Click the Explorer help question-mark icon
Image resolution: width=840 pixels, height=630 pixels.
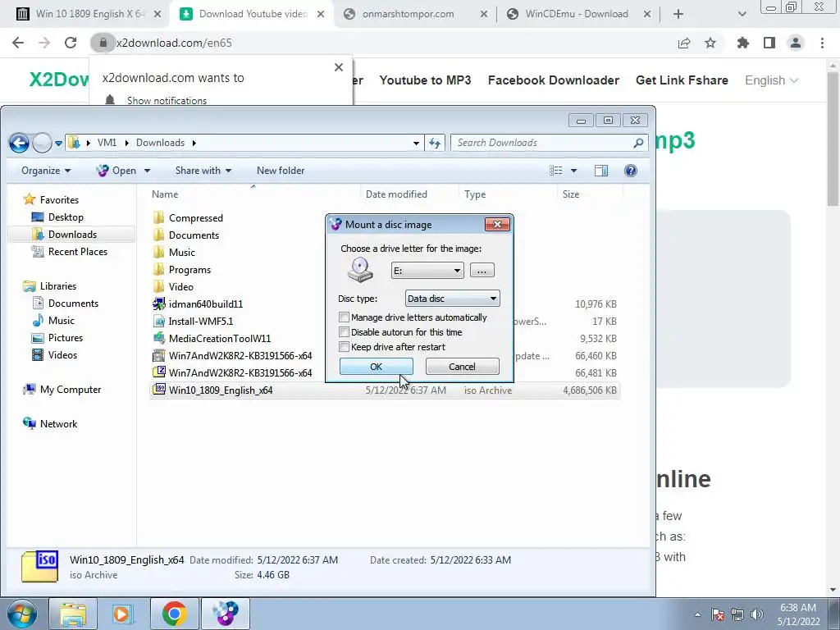631,171
